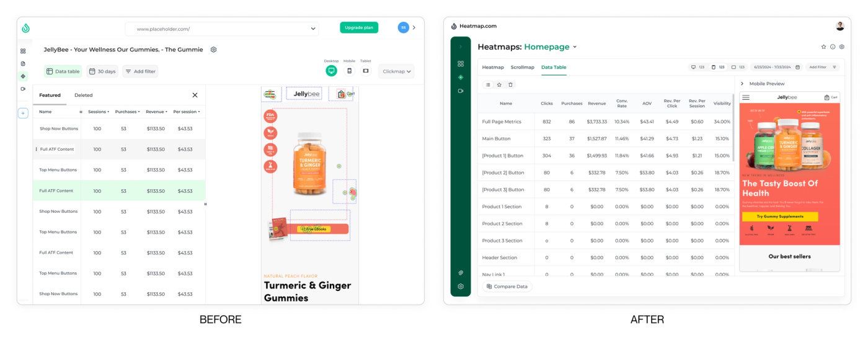Favorite the heatmap with the title star icon
The height and width of the screenshot is (343, 868).
pos(823,47)
